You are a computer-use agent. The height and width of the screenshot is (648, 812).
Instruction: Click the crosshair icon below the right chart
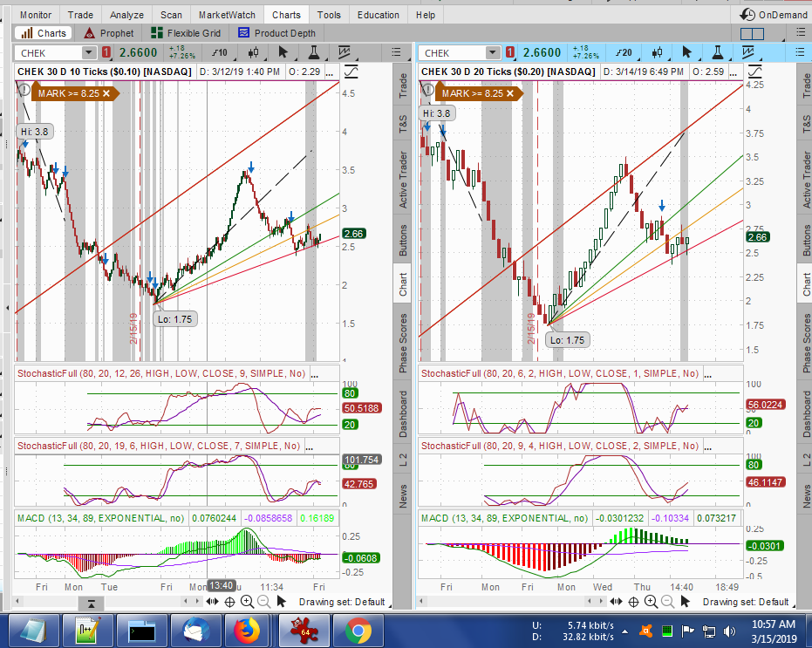pos(635,602)
